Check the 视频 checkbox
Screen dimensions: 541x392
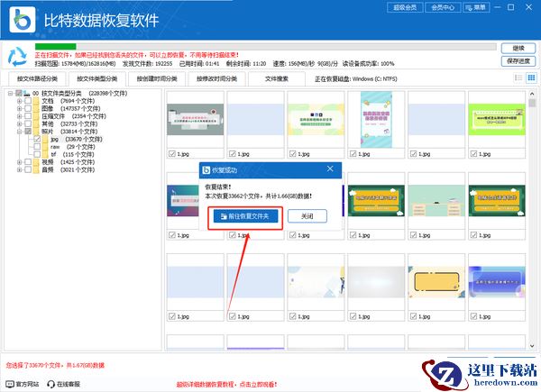tap(28, 162)
